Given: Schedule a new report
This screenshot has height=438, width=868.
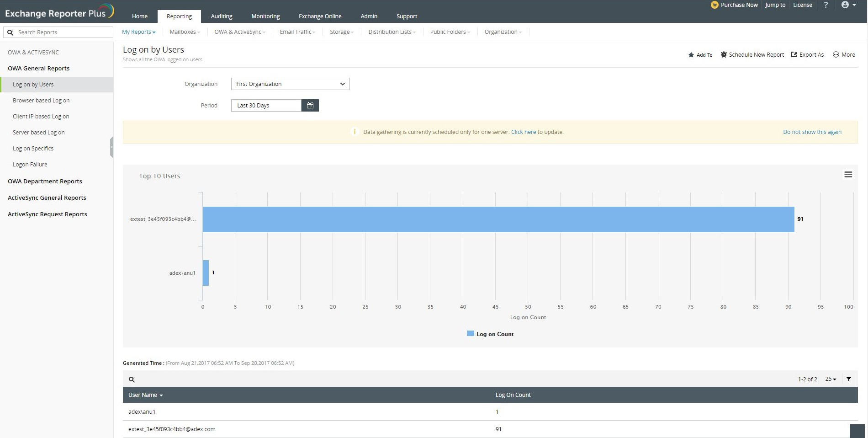Looking at the screenshot, I should pyautogui.click(x=752, y=55).
